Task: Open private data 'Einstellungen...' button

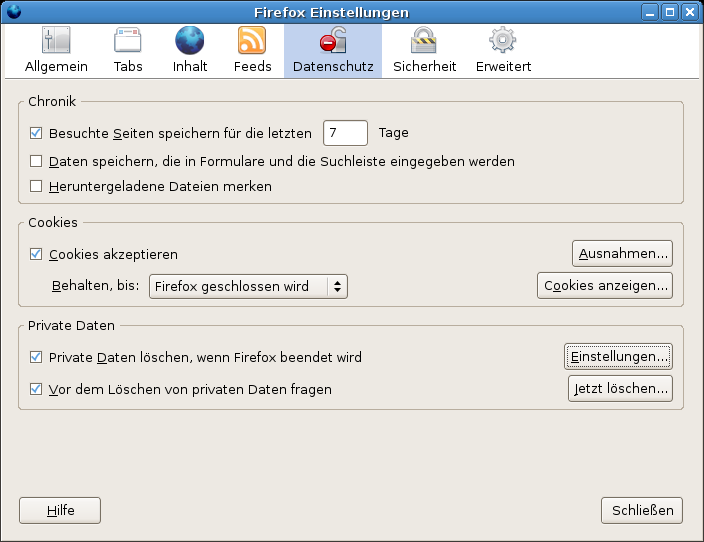Action: coord(618,357)
